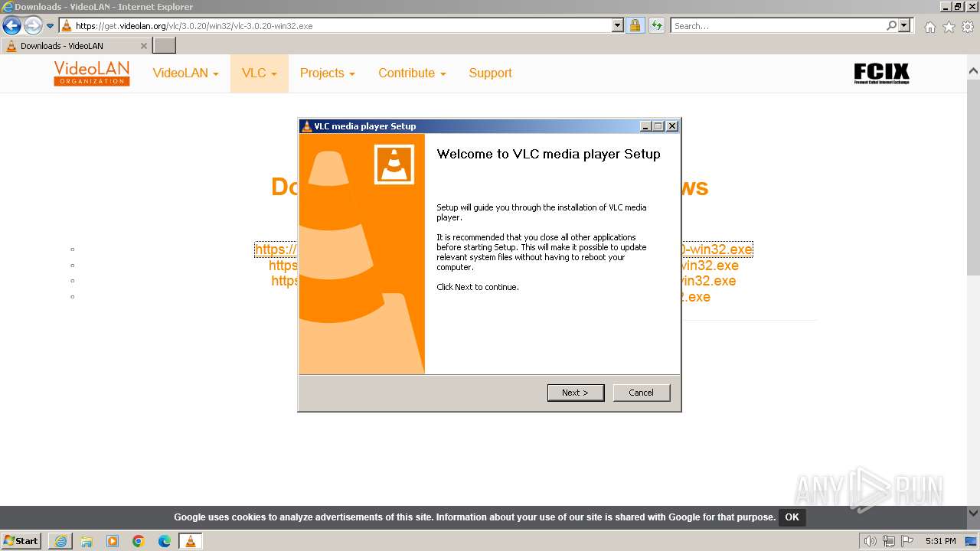Restore the Internet Explorer window
This screenshot has height=551, width=980.
957,7
